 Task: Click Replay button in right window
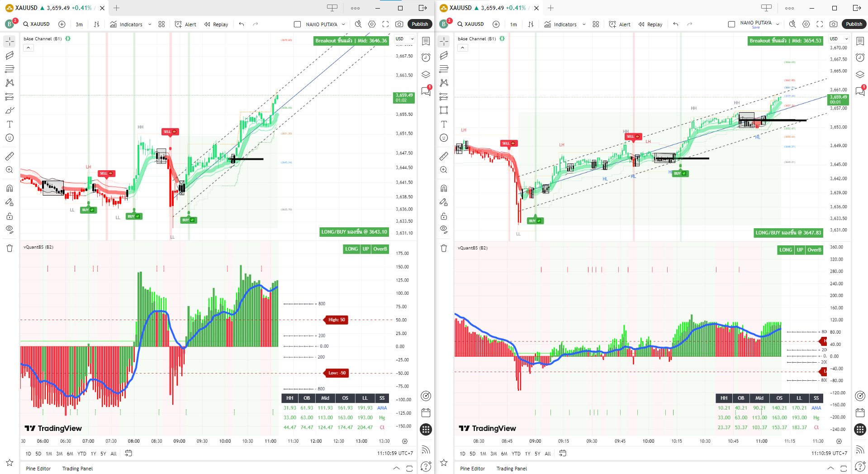[650, 24]
